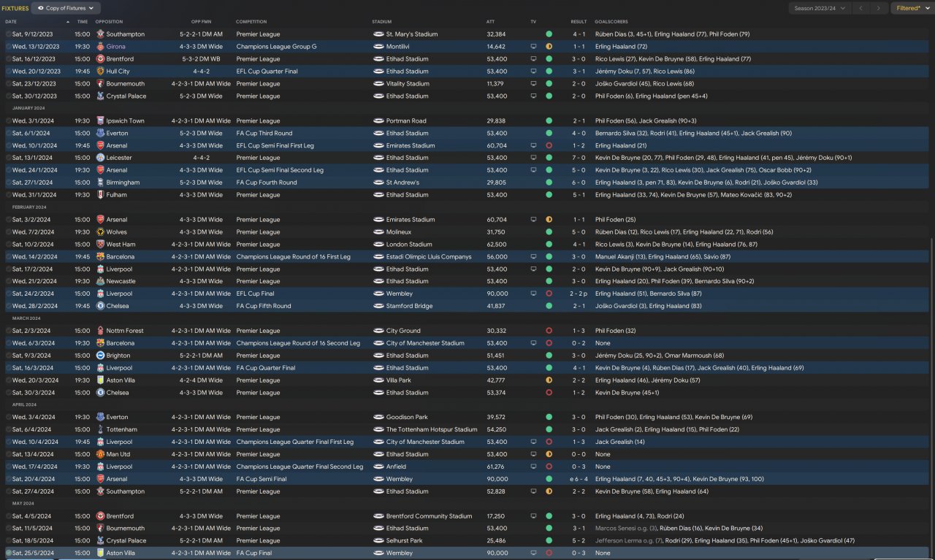The width and height of the screenshot is (935, 560).
Task: Click the Newcastle club badge
Action: tap(100, 281)
